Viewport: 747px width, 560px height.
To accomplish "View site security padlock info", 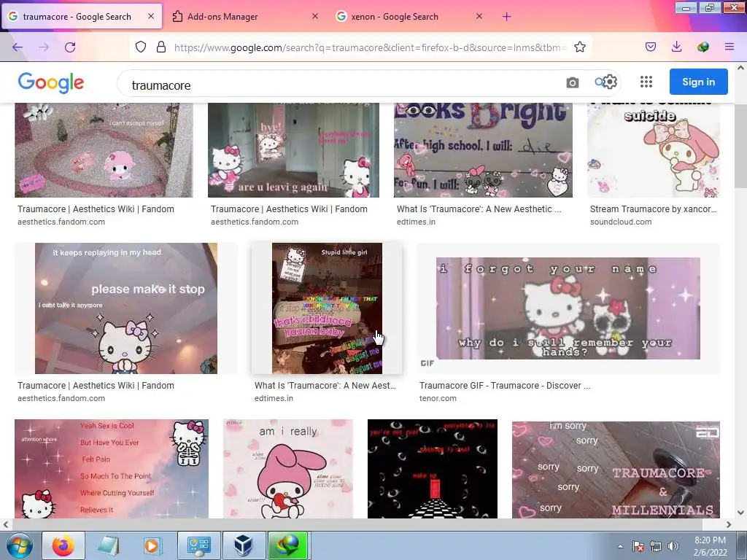I will pyautogui.click(x=161, y=47).
